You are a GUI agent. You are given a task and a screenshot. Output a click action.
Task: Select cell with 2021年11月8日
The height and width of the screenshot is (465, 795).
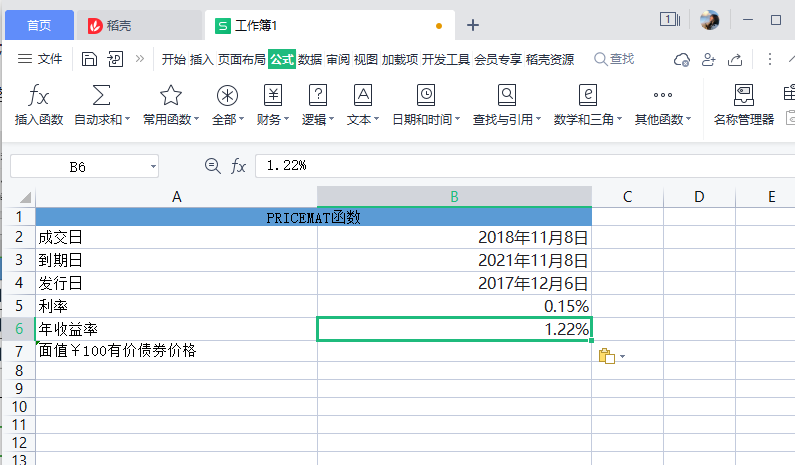pos(454,260)
